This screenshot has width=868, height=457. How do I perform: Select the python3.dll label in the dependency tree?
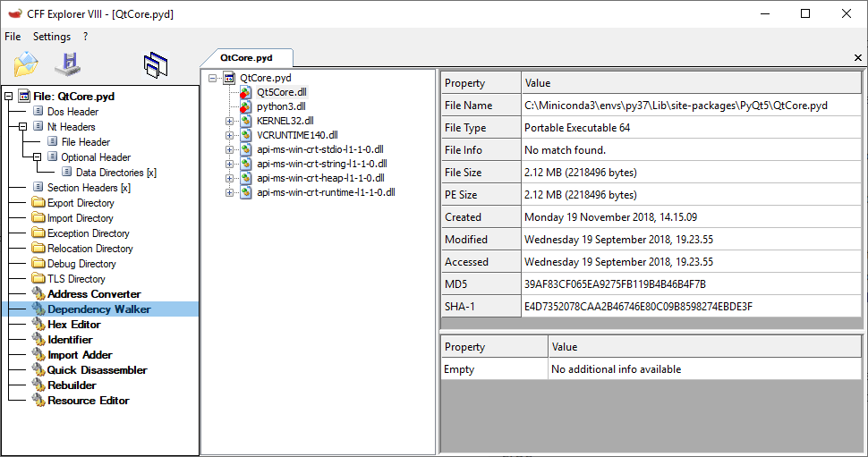pos(281,106)
